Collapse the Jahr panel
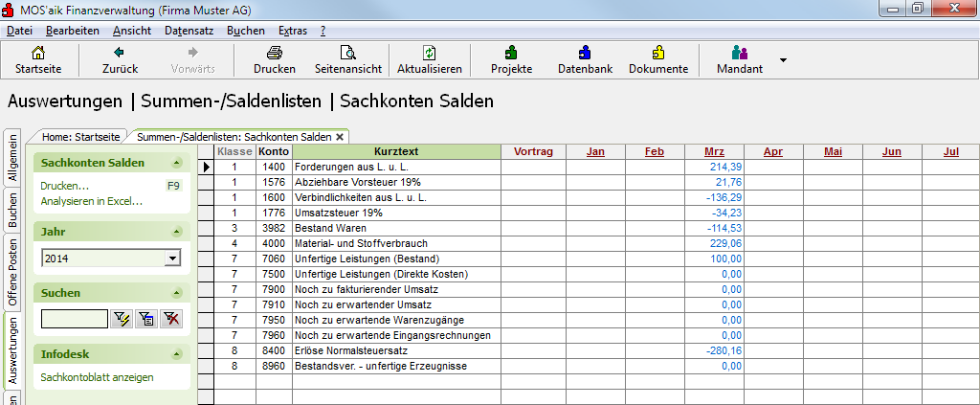This screenshot has height=405, width=980. pyautogui.click(x=177, y=232)
